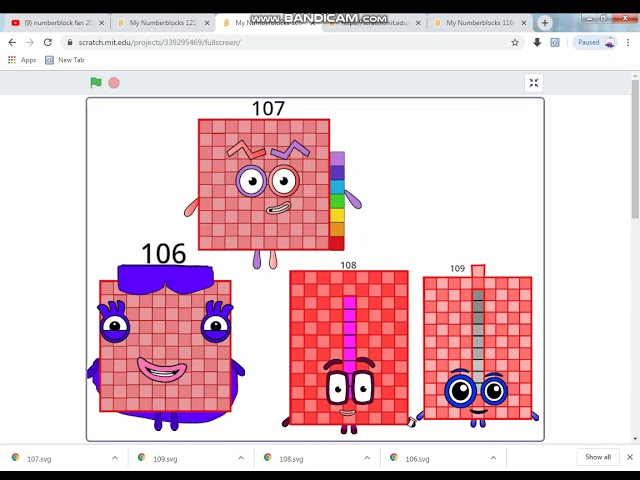Screen dimensions: 640x480
Task: Open the blue square extension icon
Action: coord(555,42)
